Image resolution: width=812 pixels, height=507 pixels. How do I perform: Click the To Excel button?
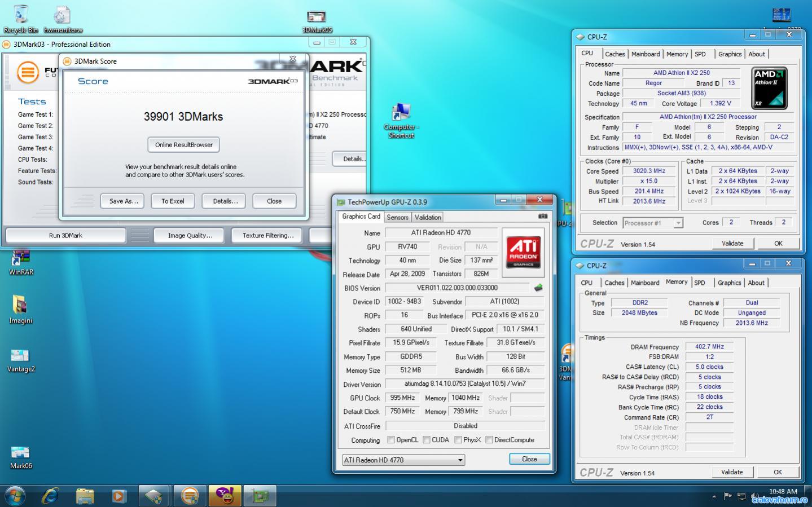click(173, 201)
